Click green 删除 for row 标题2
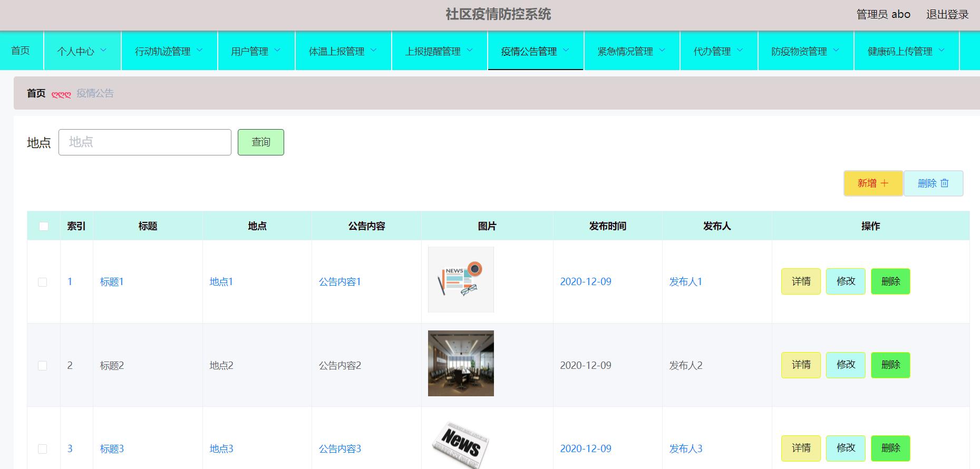Image resolution: width=980 pixels, height=469 pixels. [890, 365]
